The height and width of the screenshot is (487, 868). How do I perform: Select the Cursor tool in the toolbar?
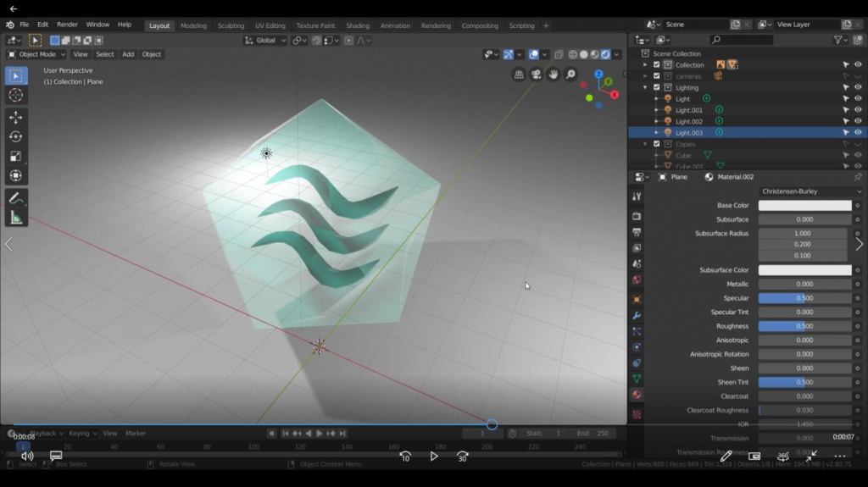tap(15, 95)
